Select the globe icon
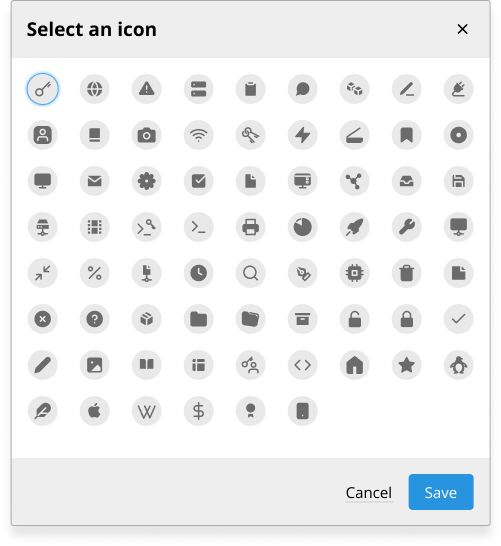 [x=95, y=89]
